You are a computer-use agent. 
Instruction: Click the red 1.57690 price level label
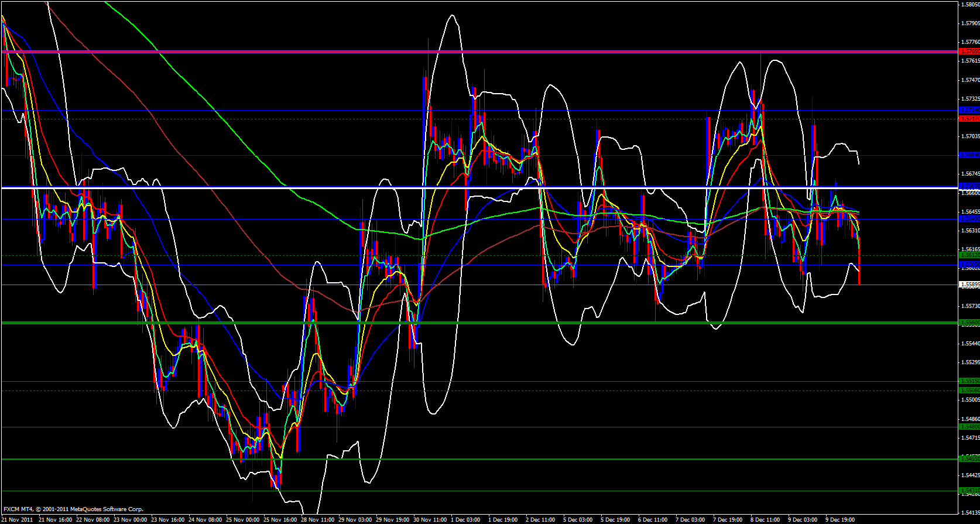[969, 52]
